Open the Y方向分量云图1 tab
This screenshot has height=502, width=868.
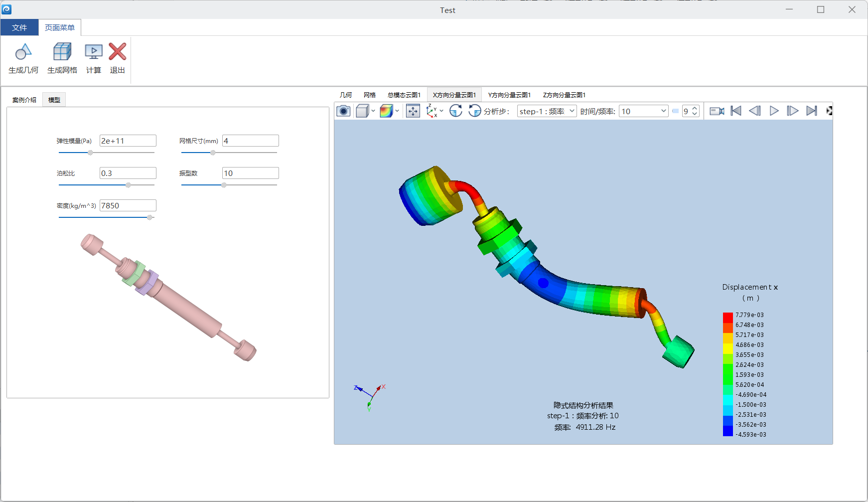[509, 95]
